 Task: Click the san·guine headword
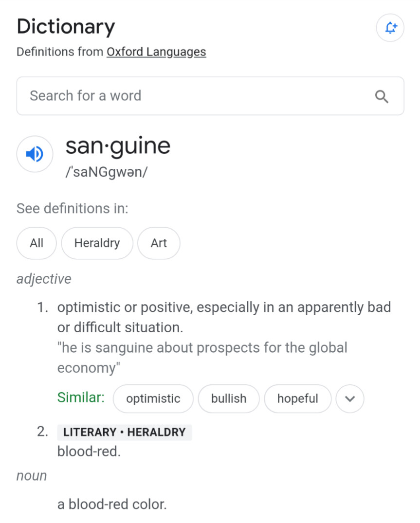118,146
